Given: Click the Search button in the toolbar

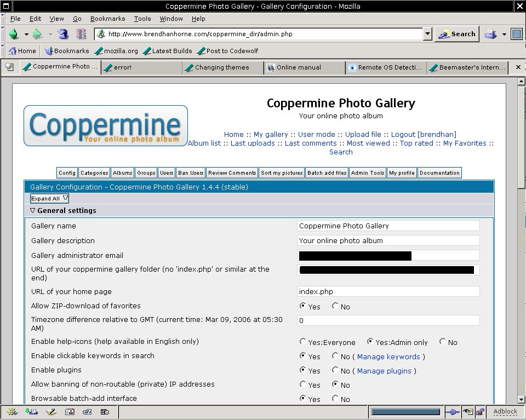Looking at the screenshot, I should (x=457, y=34).
